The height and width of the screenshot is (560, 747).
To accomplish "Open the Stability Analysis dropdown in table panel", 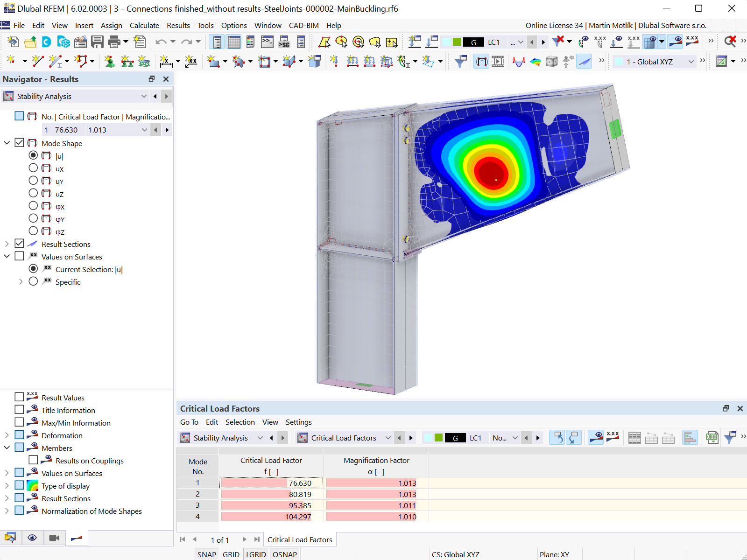I will pyautogui.click(x=260, y=438).
